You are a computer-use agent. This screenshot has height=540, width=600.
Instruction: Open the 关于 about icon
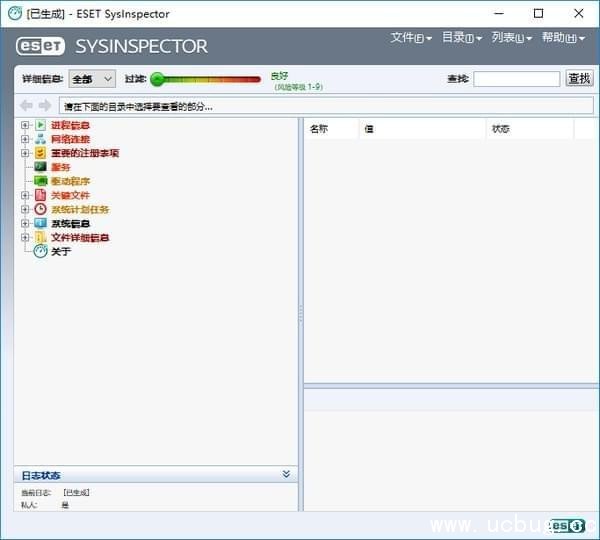[41, 251]
